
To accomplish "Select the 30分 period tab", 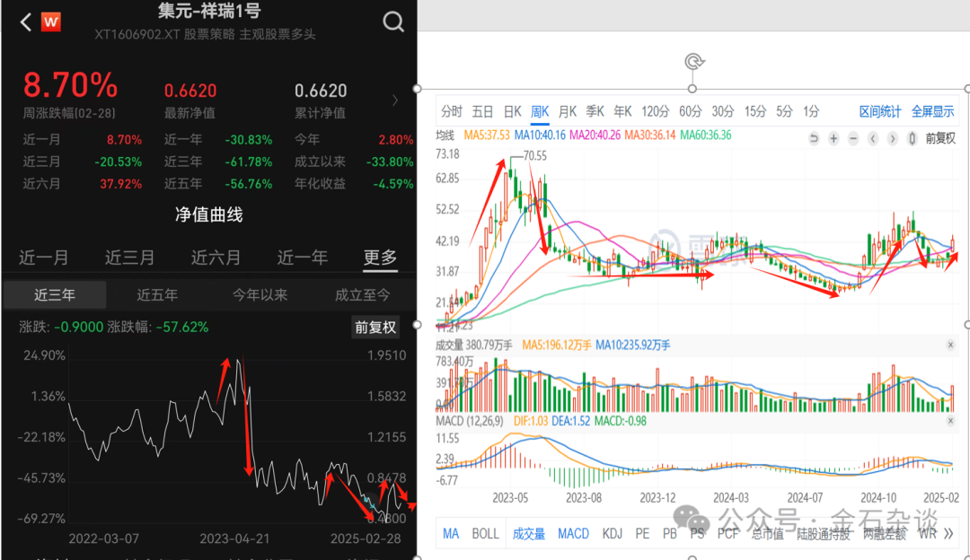I will [722, 111].
